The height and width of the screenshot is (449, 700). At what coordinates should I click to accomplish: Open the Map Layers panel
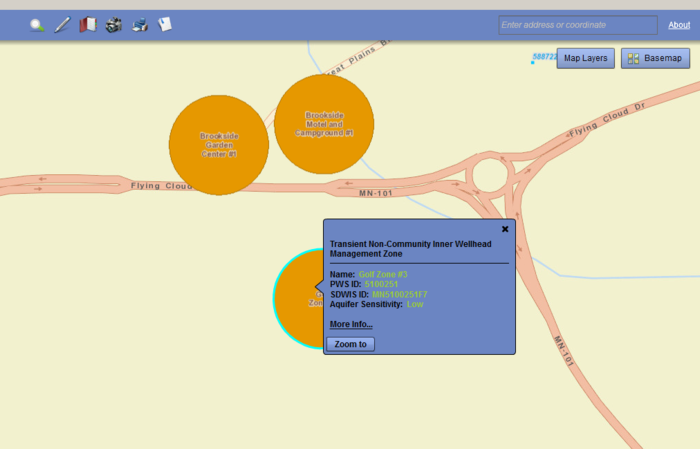(x=585, y=59)
